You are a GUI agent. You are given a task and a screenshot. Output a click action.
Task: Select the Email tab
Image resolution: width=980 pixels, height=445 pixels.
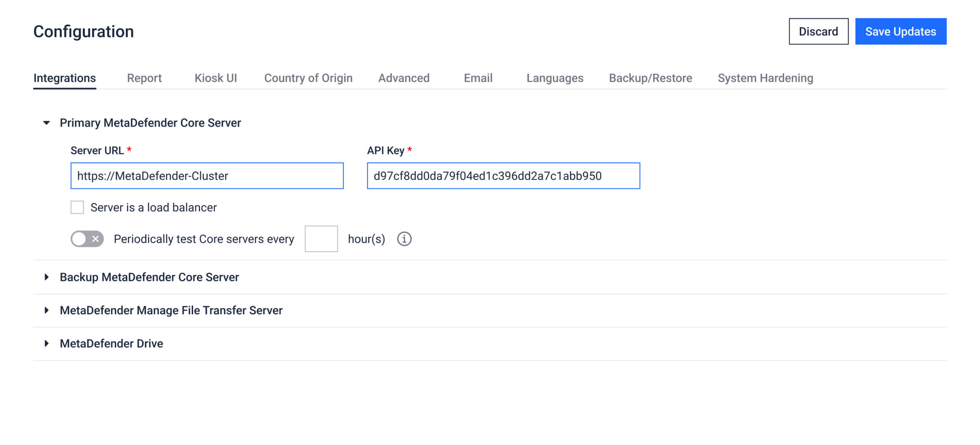click(478, 78)
